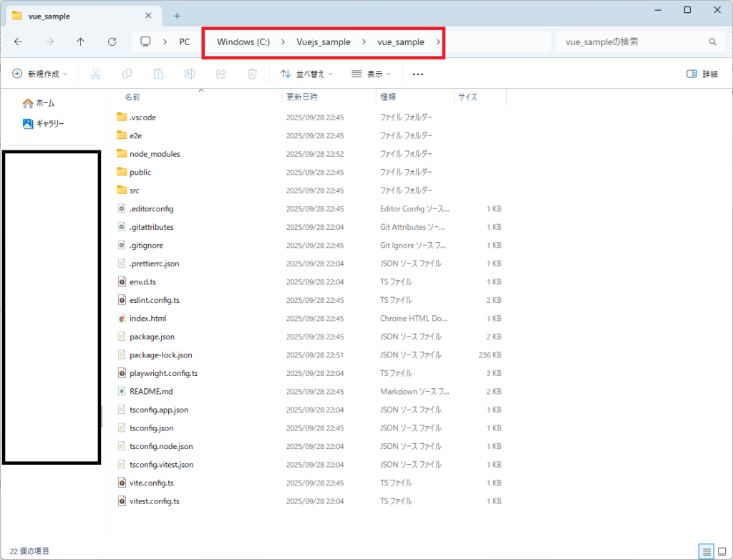Go back to the previous folder

(19, 42)
